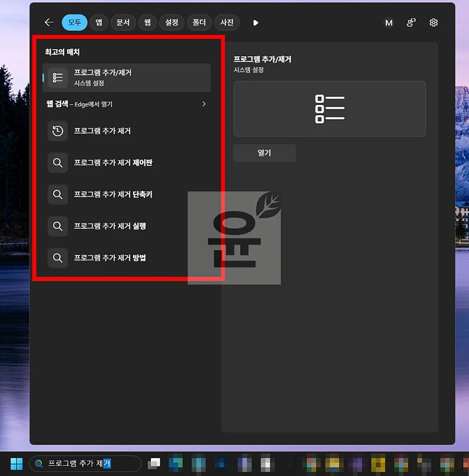Open Task View on the taskbar
This screenshot has height=476, width=469.
point(154,464)
